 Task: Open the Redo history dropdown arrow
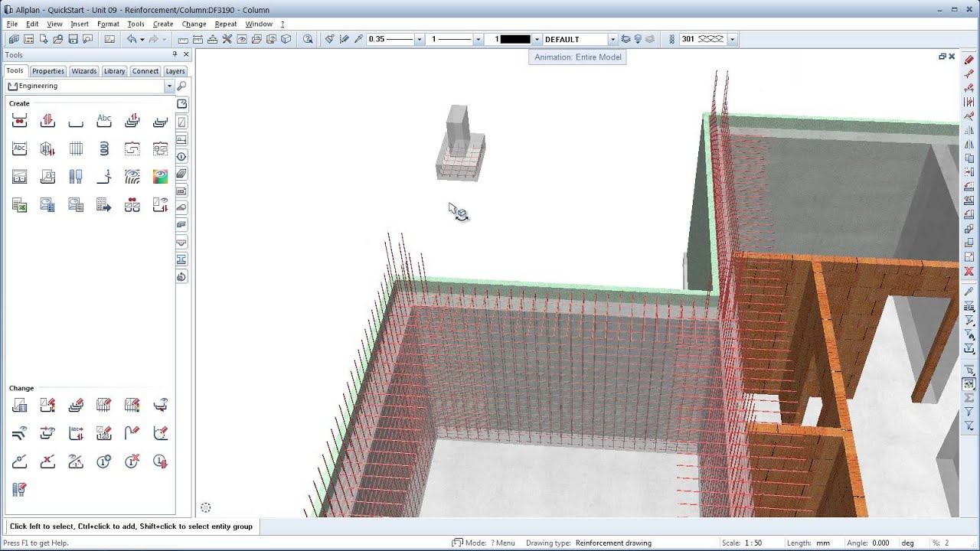tap(163, 39)
